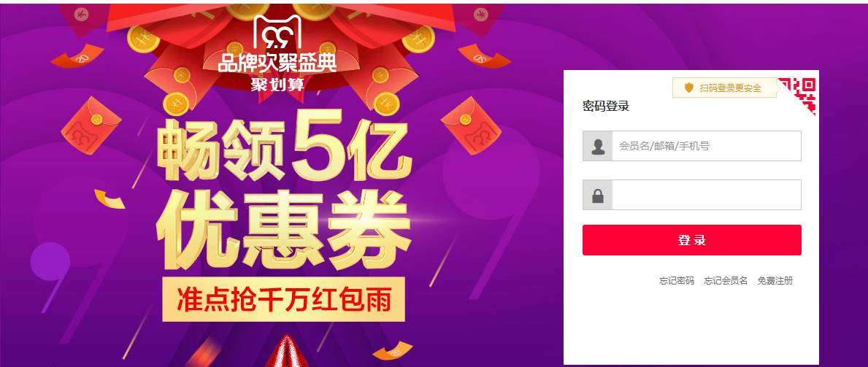The height and width of the screenshot is (367, 868).
Task: Click the 准点抢千万红包雨 banner strip
Action: [x=283, y=299]
